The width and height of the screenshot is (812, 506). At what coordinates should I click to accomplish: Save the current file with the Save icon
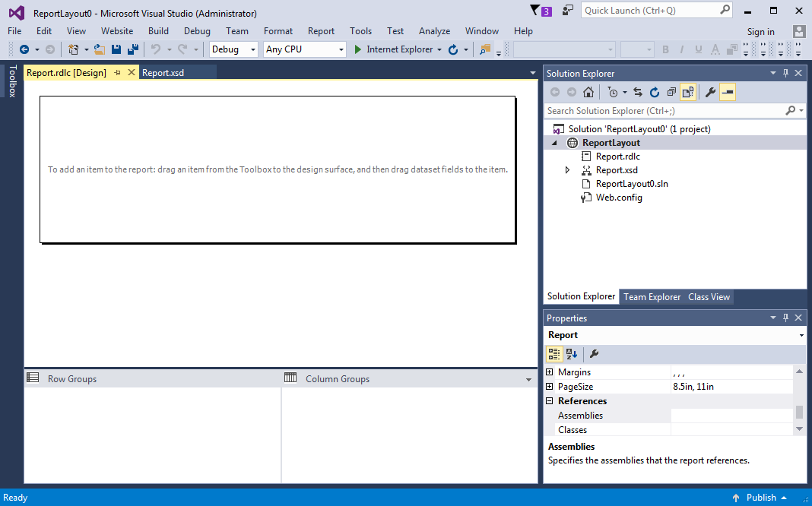point(116,49)
